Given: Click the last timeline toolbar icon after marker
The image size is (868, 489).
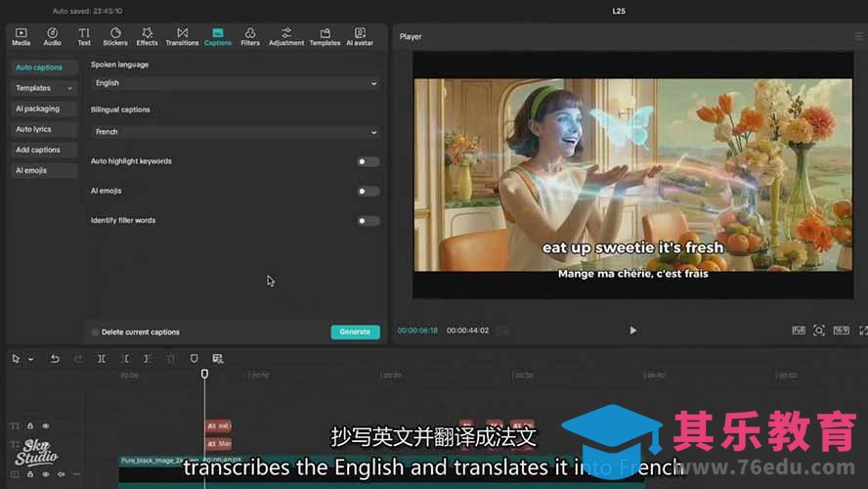Looking at the screenshot, I should (x=218, y=359).
